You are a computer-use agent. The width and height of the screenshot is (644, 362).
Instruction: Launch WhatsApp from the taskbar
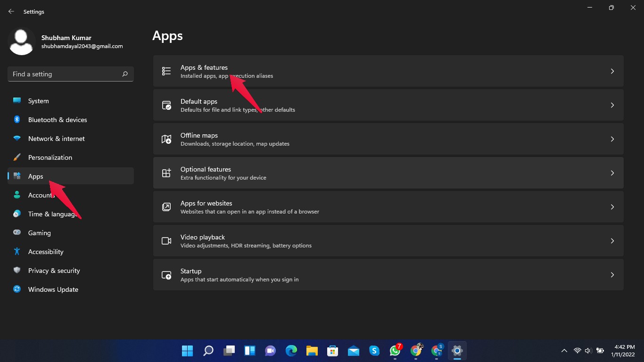[x=395, y=351]
